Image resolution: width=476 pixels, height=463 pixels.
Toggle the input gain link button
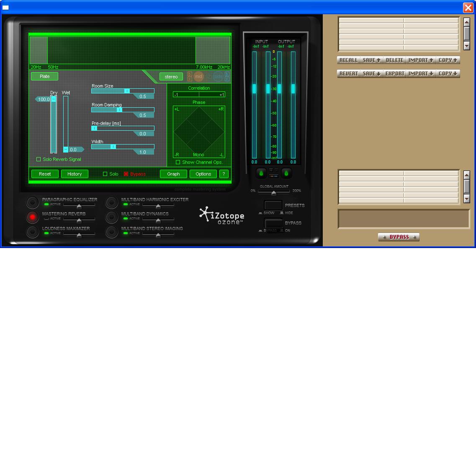(261, 173)
